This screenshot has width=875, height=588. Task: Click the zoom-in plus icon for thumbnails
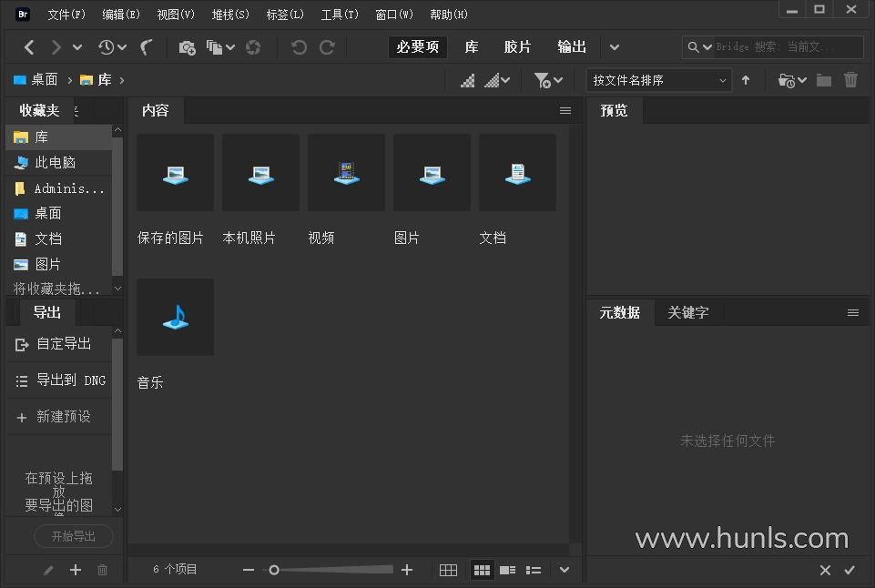click(407, 570)
